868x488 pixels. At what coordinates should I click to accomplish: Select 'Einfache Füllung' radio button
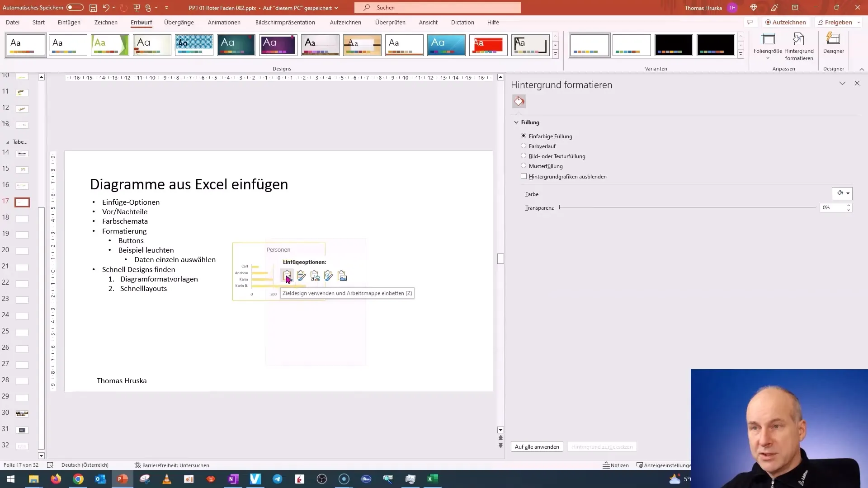click(x=523, y=135)
